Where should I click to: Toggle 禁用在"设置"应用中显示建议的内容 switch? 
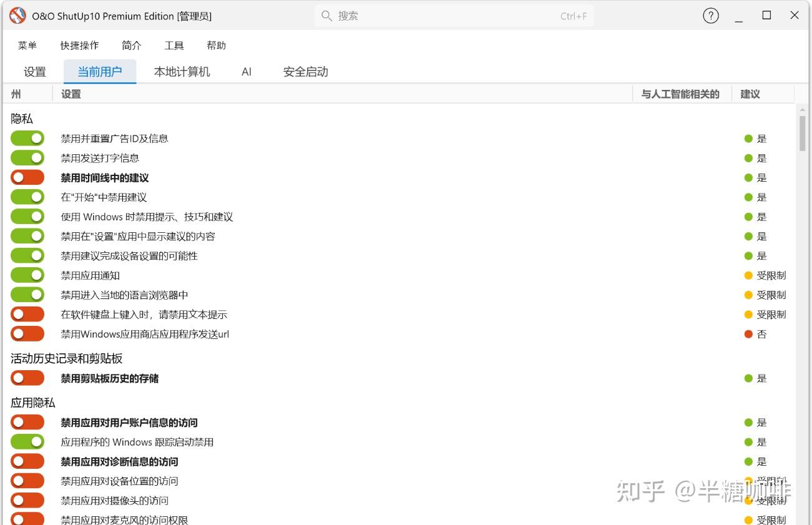tap(27, 237)
